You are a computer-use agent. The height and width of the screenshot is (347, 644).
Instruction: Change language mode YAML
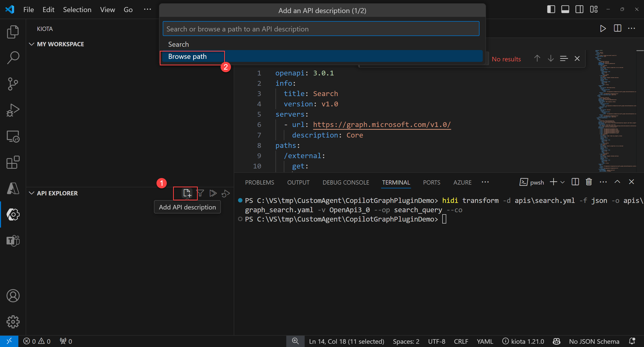(x=485, y=341)
